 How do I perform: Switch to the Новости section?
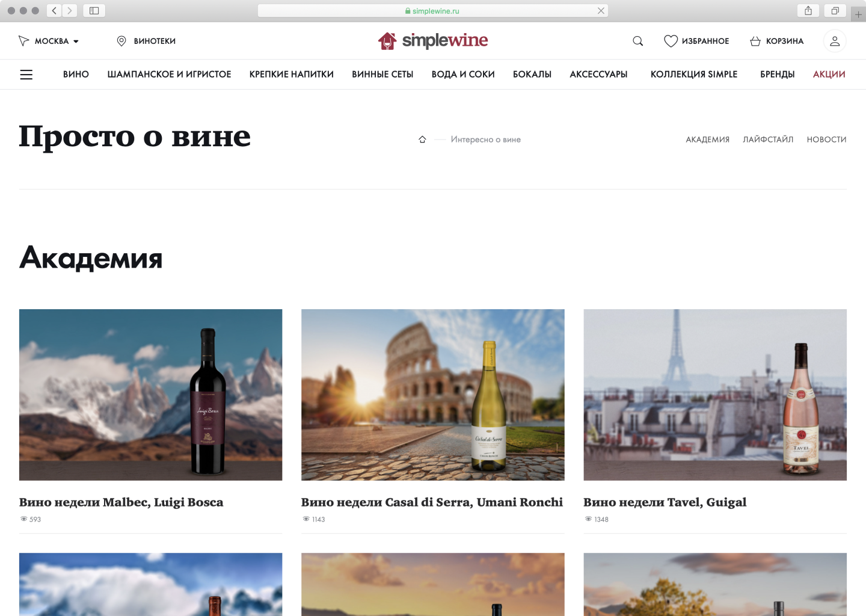click(x=826, y=140)
